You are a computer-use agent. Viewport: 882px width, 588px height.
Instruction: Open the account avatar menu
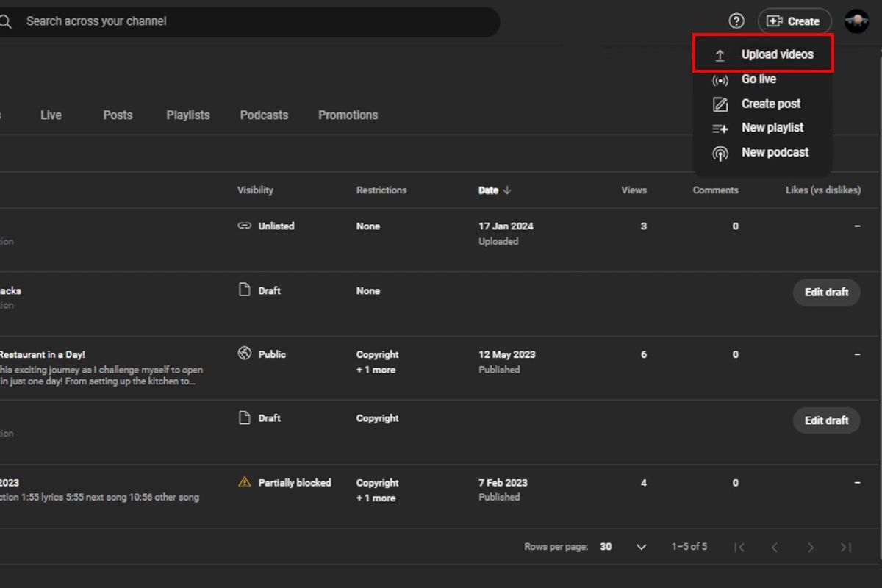tap(857, 21)
